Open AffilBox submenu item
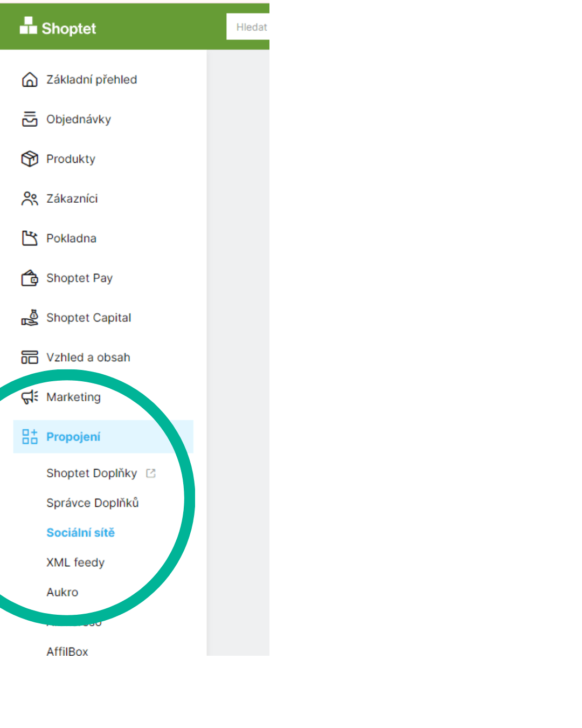 click(x=67, y=651)
